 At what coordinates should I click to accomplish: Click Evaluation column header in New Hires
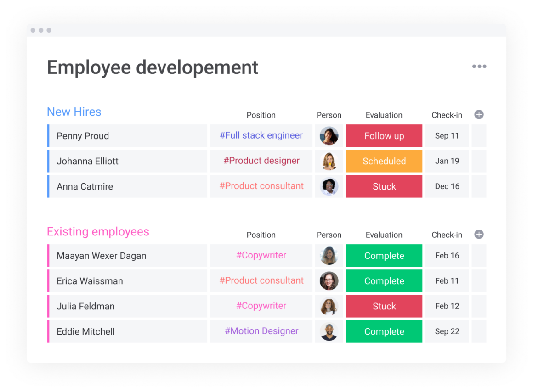coord(384,115)
